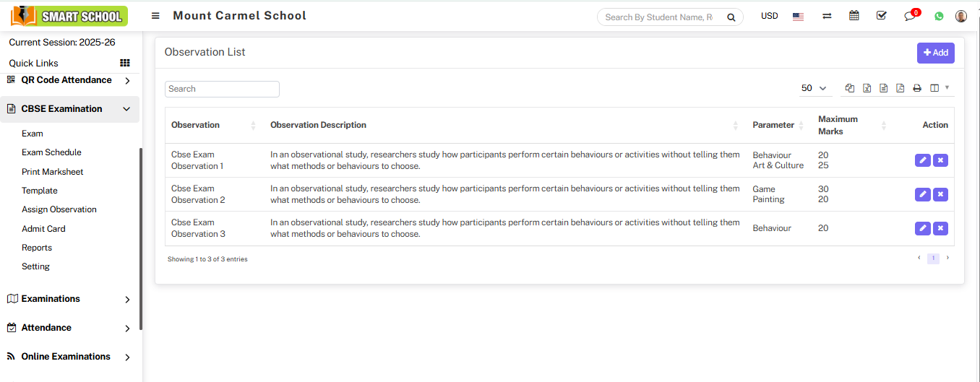Click the table Search input field

pos(222,89)
